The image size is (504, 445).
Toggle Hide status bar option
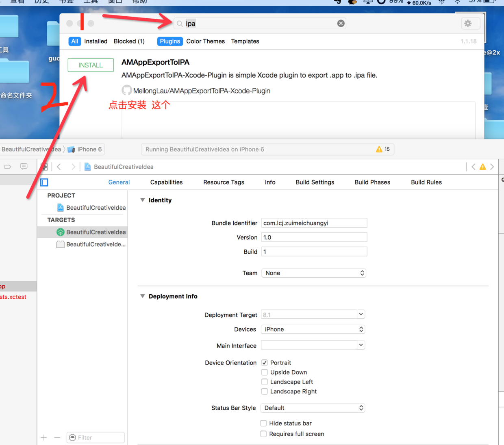(264, 423)
